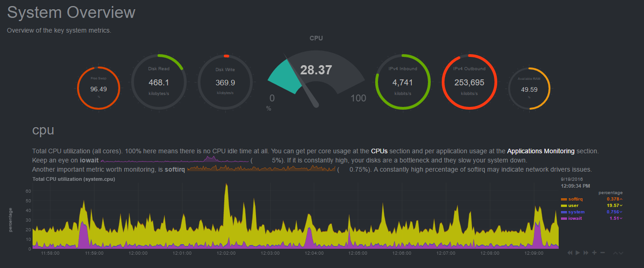Click the softirq value 0.378
Image resolution: width=644 pixels, height=268 pixels.
(x=613, y=199)
